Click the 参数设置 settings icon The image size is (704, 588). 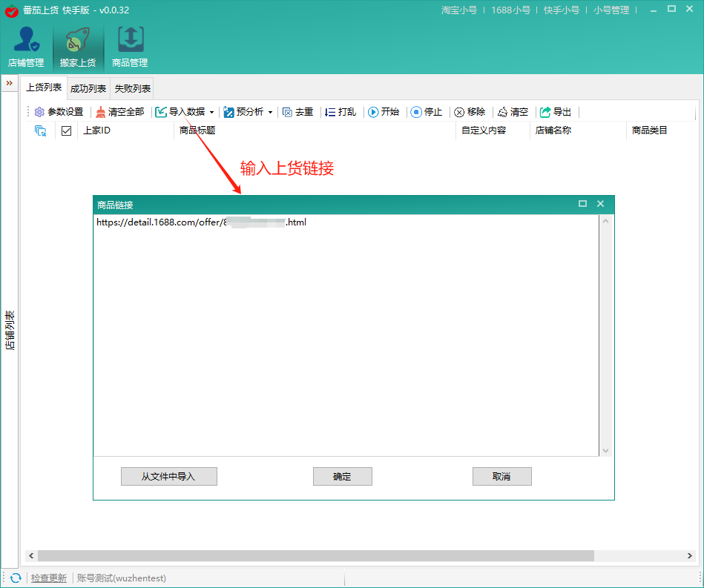pyautogui.click(x=39, y=112)
